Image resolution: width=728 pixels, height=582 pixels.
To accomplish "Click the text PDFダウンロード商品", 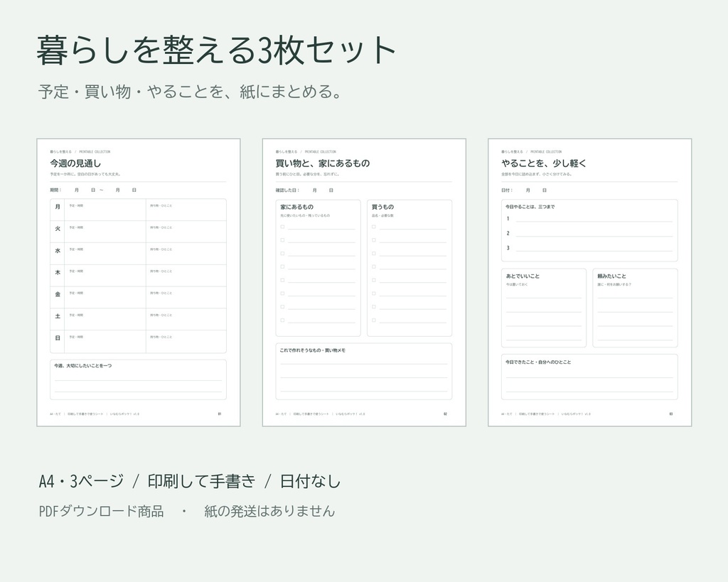I will 101,511.
